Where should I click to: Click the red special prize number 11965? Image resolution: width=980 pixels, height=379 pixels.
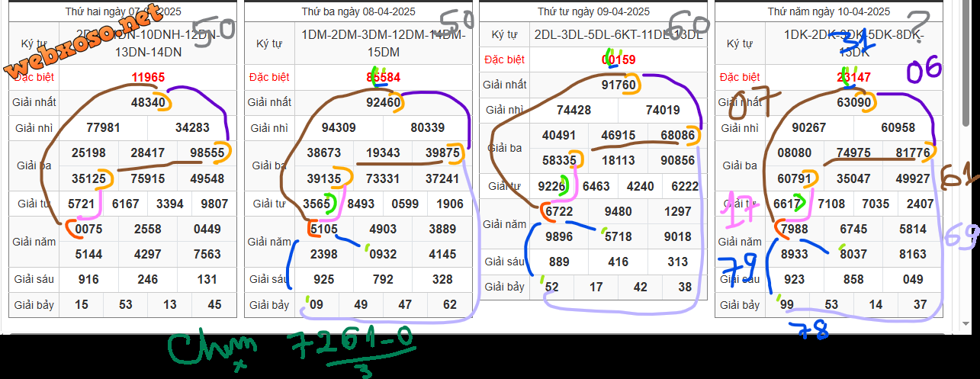tap(148, 77)
